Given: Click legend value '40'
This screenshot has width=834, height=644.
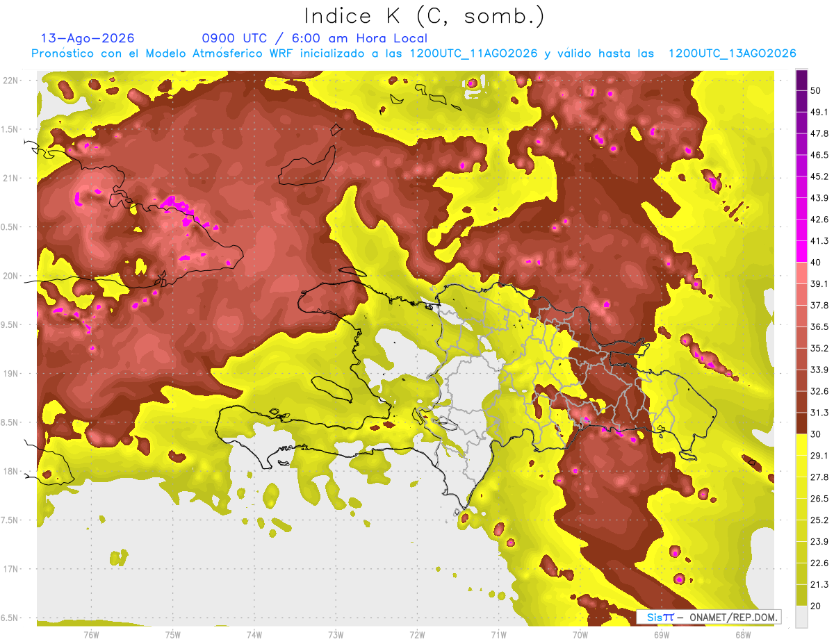Looking at the screenshot, I should (x=816, y=262).
